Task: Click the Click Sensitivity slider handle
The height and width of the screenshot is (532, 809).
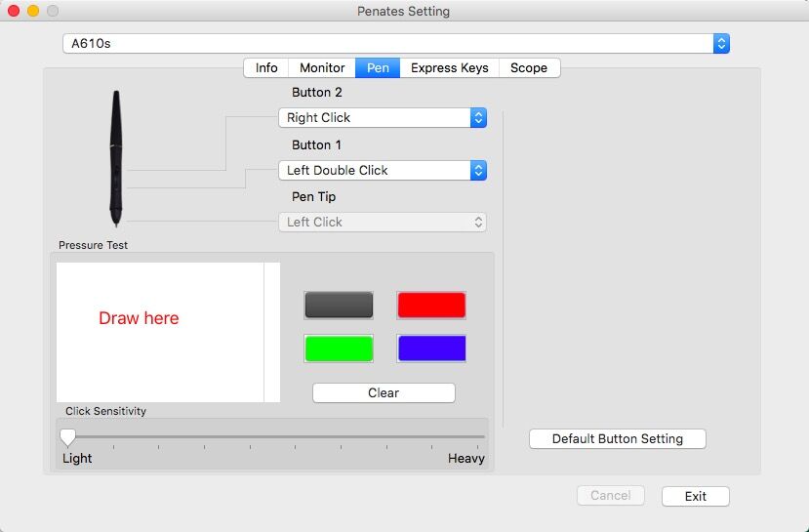Action: point(67,437)
